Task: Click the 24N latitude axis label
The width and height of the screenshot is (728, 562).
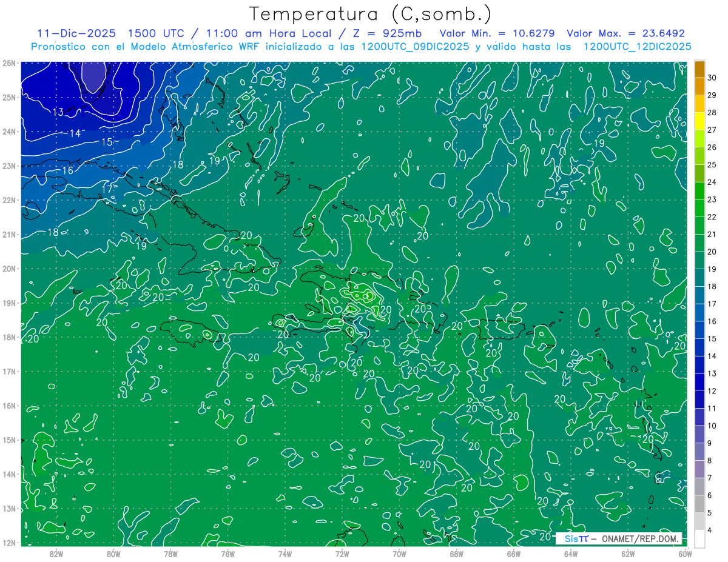Action: click(8, 132)
